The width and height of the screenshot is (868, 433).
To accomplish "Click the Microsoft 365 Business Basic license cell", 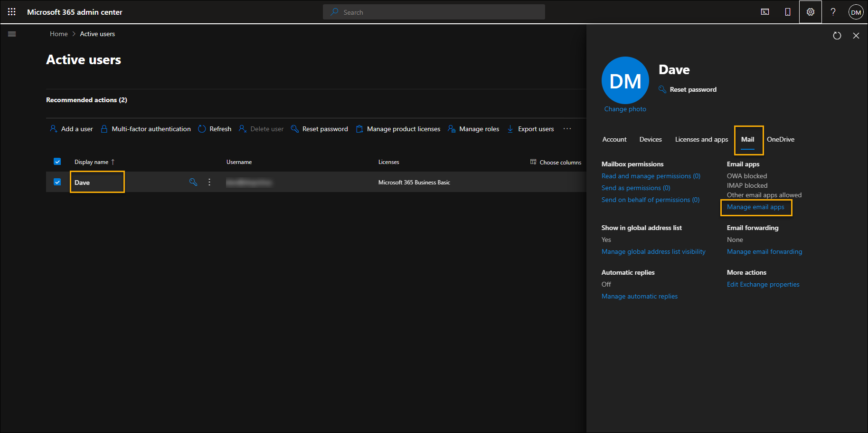I will 414,183.
